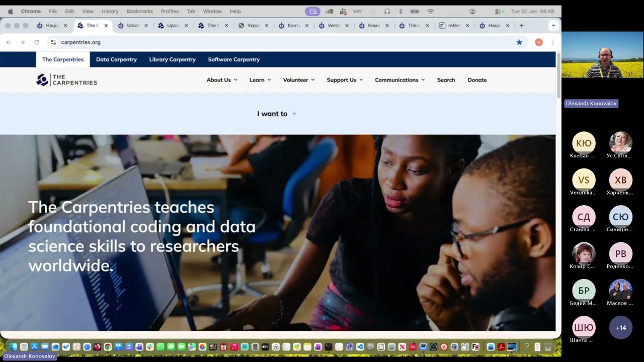Switch to the Upco browser tab
Viewport: 644px width, 362px height.
173,25
